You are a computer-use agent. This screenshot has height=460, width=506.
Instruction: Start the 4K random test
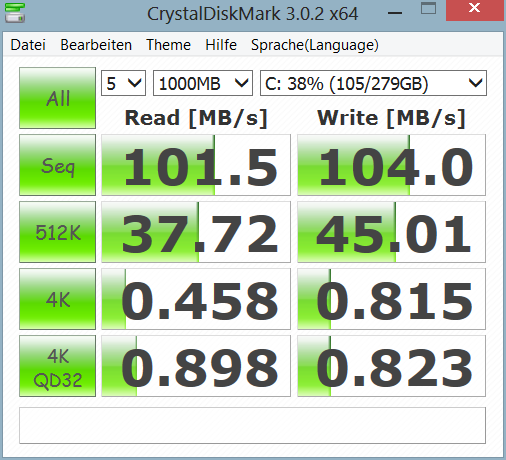pyautogui.click(x=57, y=299)
